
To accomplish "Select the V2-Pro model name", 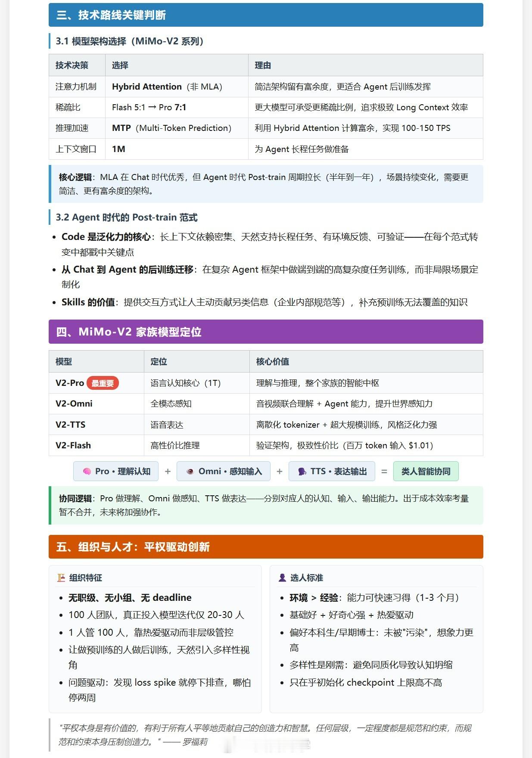I will 70,383.
